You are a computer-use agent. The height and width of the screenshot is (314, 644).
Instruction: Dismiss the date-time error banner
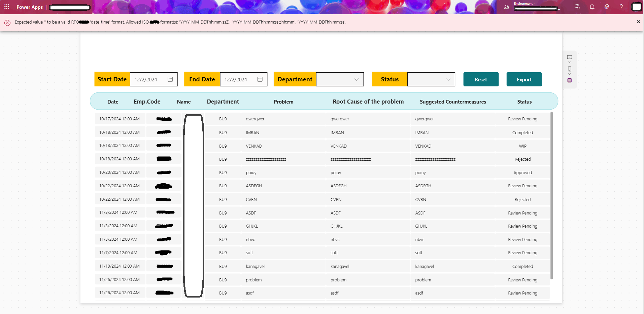pyautogui.click(x=638, y=22)
